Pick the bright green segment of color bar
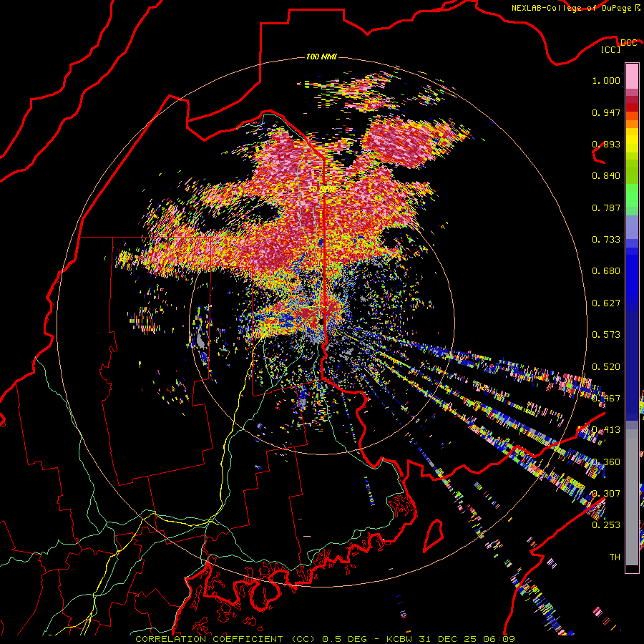 pos(632,195)
